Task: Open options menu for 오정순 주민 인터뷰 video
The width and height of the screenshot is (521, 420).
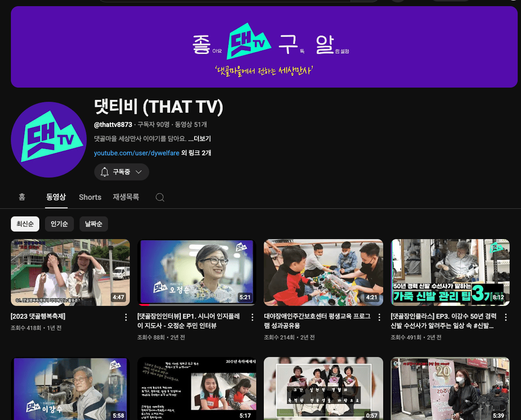Action: tap(252, 317)
